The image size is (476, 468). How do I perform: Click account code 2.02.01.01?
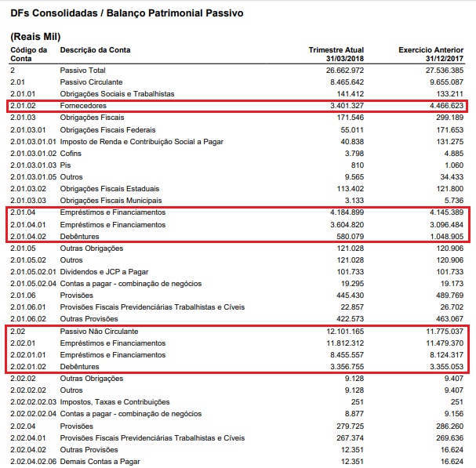pos(28,355)
